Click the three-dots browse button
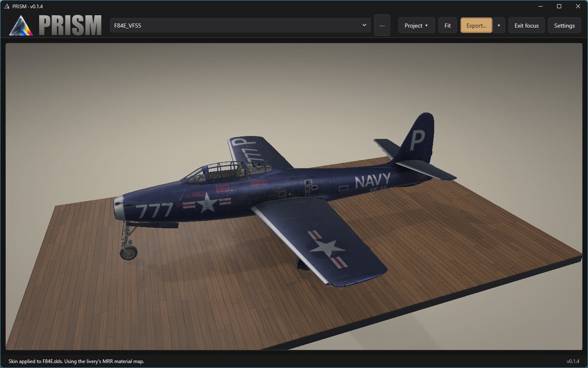This screenshot has height=368, width=588. (382, 25)
